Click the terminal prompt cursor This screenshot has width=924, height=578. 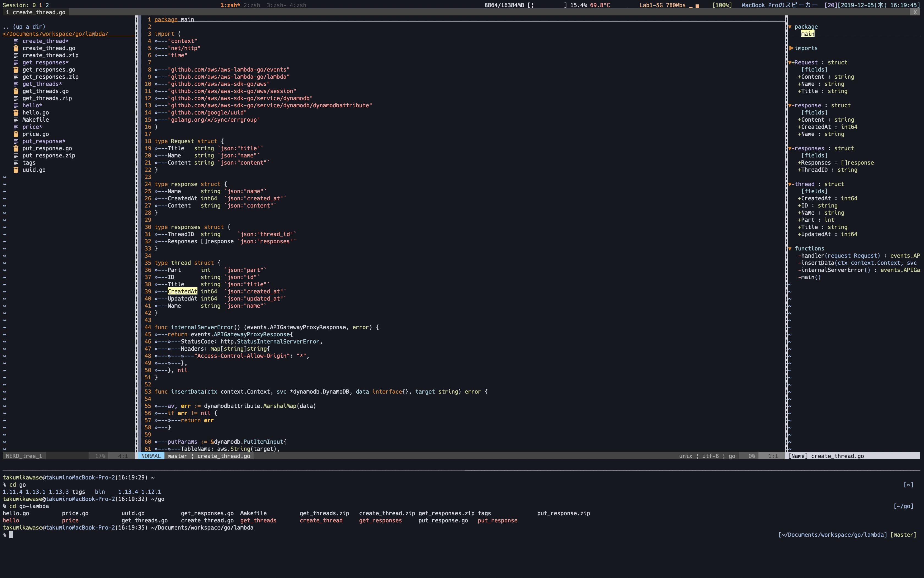click(11, 535)
